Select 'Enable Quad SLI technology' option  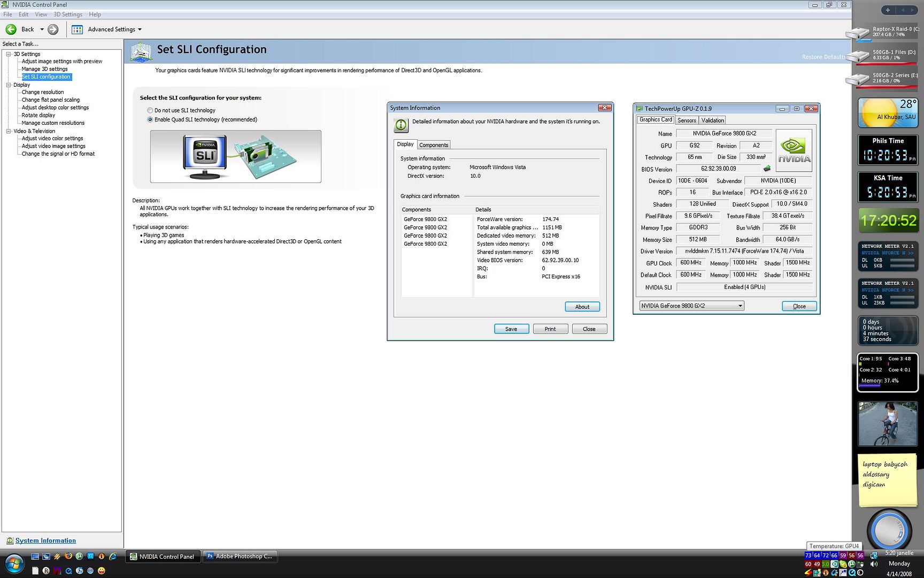[x=150, y=119]
